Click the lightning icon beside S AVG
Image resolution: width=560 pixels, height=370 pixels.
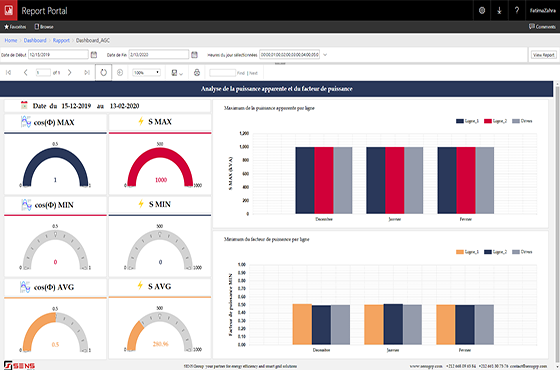pyautogui.click(x=140, y=286)
